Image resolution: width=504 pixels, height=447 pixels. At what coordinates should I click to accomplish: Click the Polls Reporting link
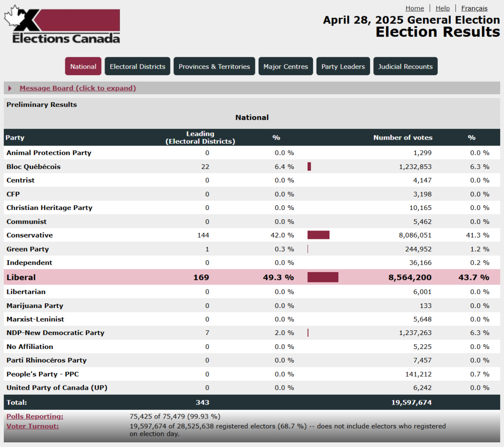[35, 417]
